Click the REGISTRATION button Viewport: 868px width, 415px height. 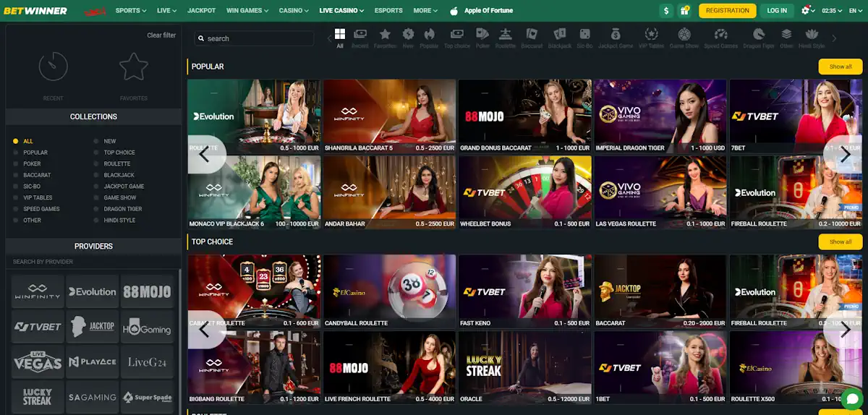[728, 11]
